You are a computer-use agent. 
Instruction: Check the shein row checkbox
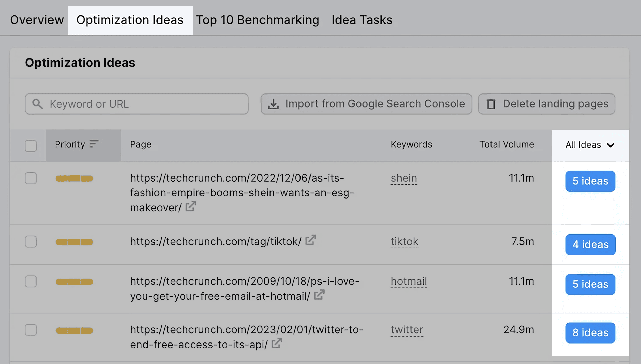31,179
